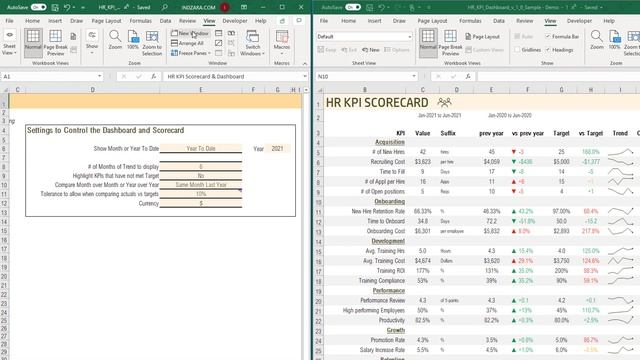Open Macros dropdown in left window
This screenshot has height=360, width=640.
pyautogui.click(x=282, y=42)
